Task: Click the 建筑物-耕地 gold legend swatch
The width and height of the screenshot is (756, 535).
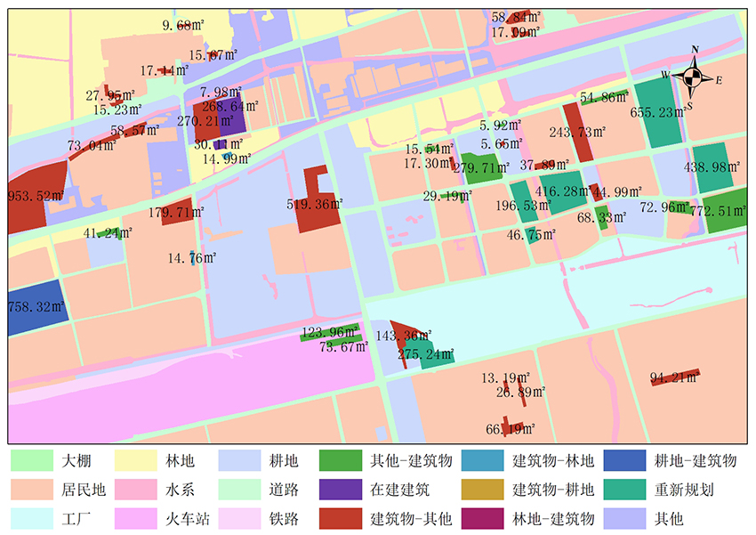Action: coord(481,490)
